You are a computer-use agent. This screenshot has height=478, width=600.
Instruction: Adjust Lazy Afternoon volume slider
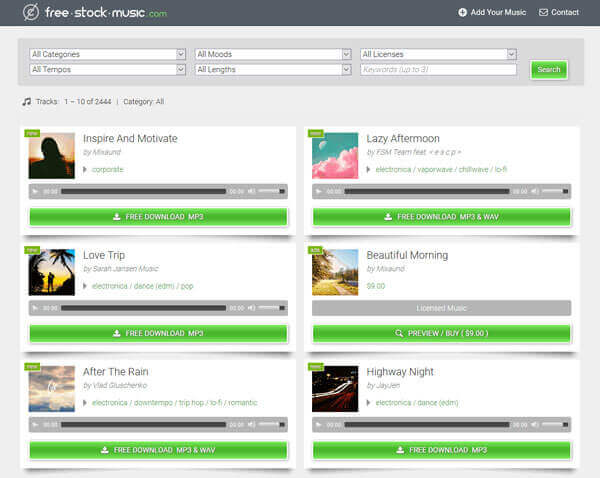click(555, 191)
